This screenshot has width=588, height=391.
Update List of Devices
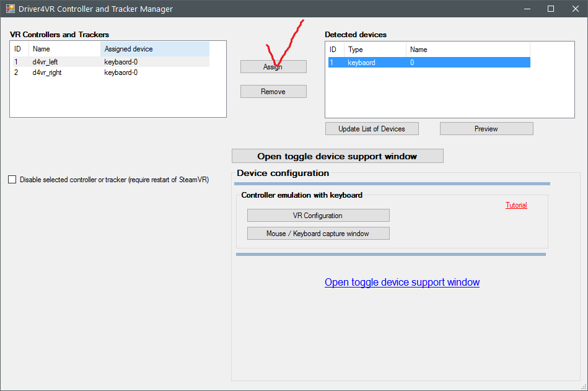click(x=372, y=129)
